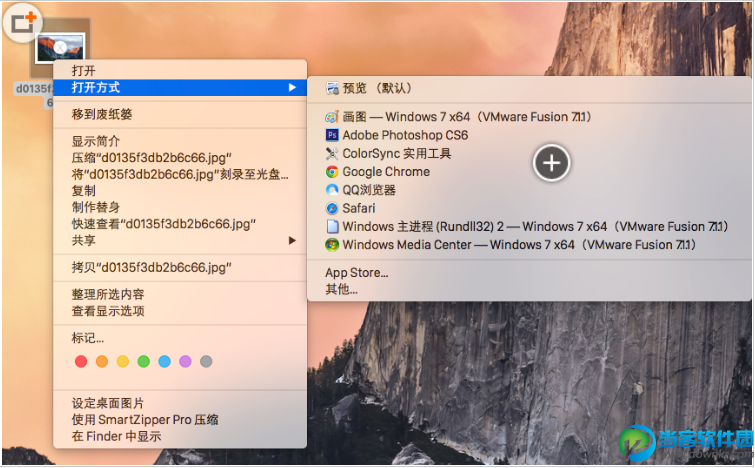Choose 在 Finder 中显示
The image size is (755, 468).
tap(180, 436)
